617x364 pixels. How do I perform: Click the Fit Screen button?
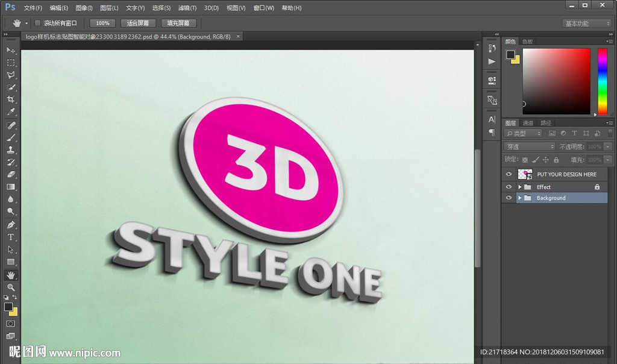click(138, 24)
